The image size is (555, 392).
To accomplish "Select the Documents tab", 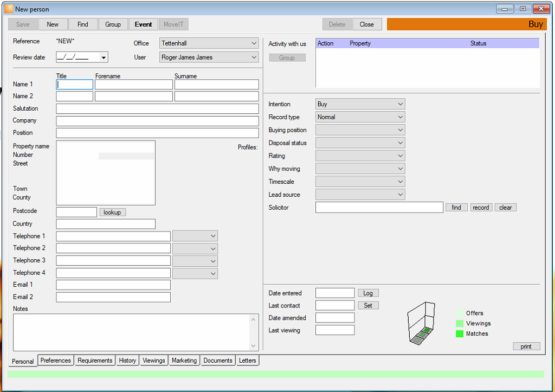I will click(218, 361).
